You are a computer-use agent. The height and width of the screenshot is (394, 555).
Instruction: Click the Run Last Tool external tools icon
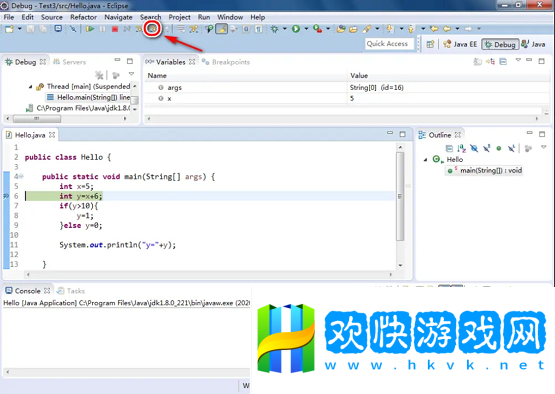tap(317, 29)
